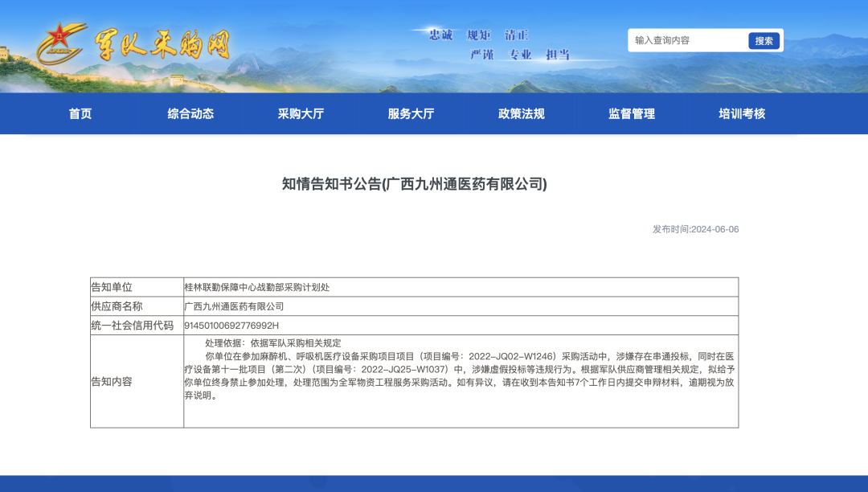The height and width of the screenshot is (492, 868).
Task: Click the credit code 91450100692776992H
Action: (x=231, y=326)
